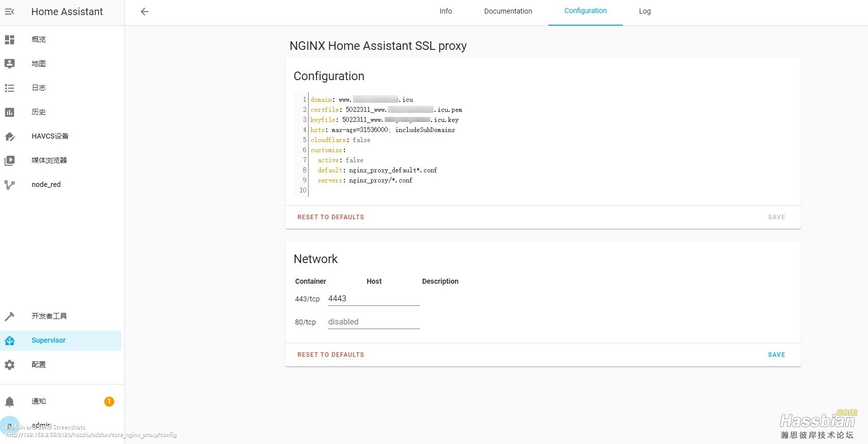Click the certfile line in YAML editor
Image resolution: width=868 pixels, height=444 pixels.
tap(386, 110)
